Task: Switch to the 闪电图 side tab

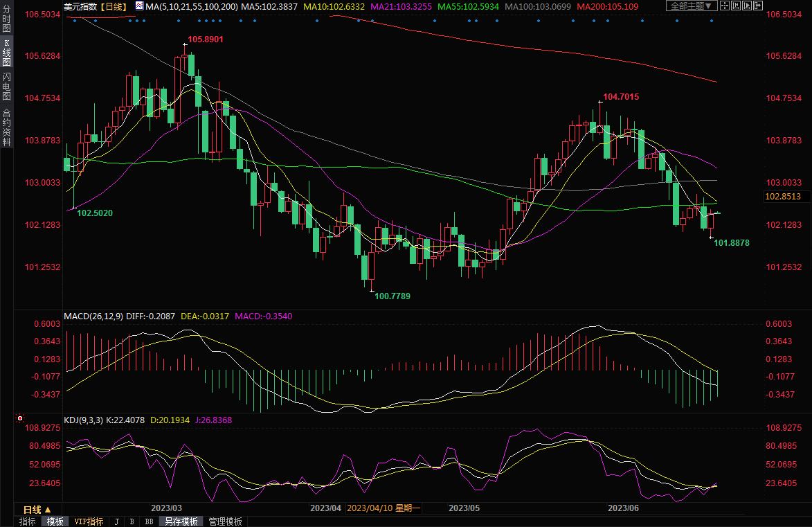Action: (6, 86)
